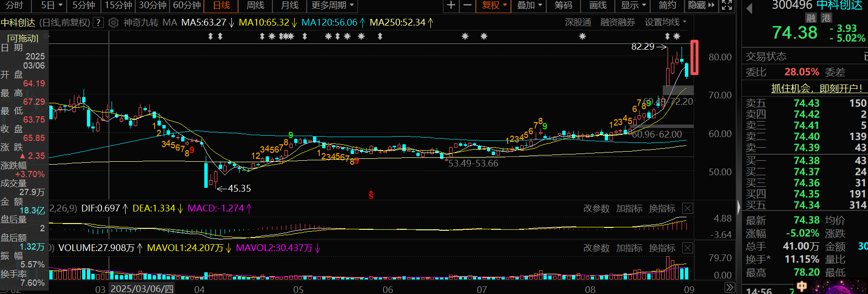Close the MACD indicator panel
Image resolution: width=868 pixels, height=294 pixels.
687,209
